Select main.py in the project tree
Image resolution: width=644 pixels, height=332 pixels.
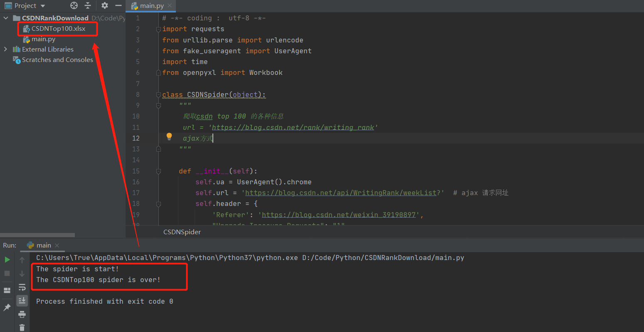[43, 39]
